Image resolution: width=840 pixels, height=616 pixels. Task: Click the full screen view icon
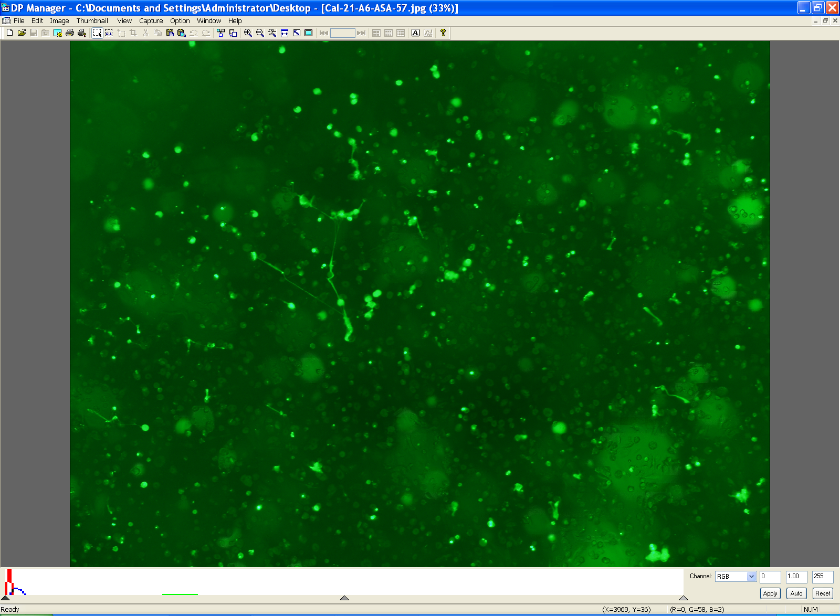309,33
